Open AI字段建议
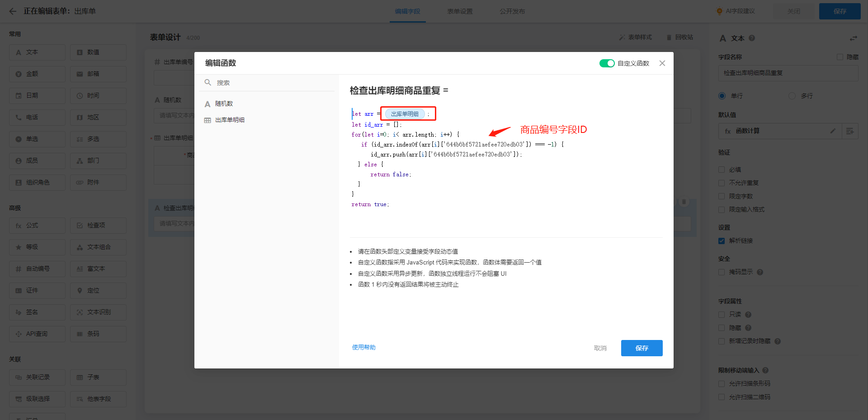This screenshot has width=868, height=420. click(736, 11)
